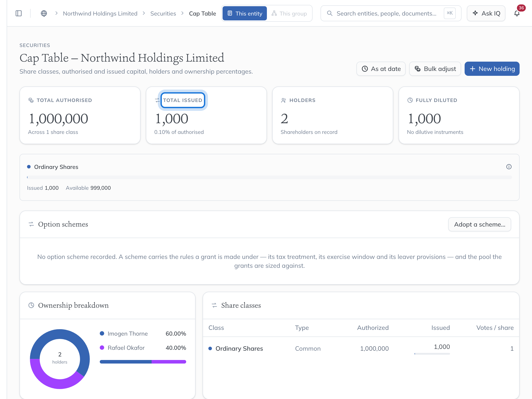
Task: Sort by the Issued column header
Action: pyautogui.click(x=440, y=328)
